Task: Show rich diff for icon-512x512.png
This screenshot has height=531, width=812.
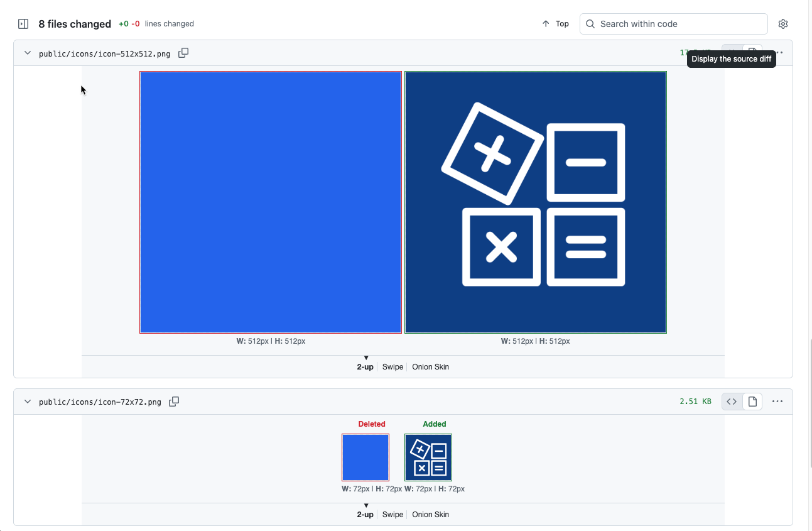Action: [752, 50]
